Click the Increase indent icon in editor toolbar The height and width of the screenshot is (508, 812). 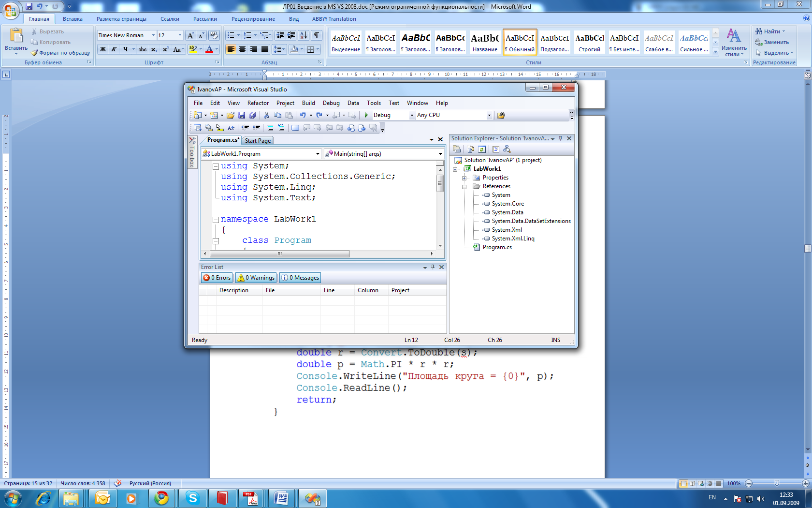256,128
